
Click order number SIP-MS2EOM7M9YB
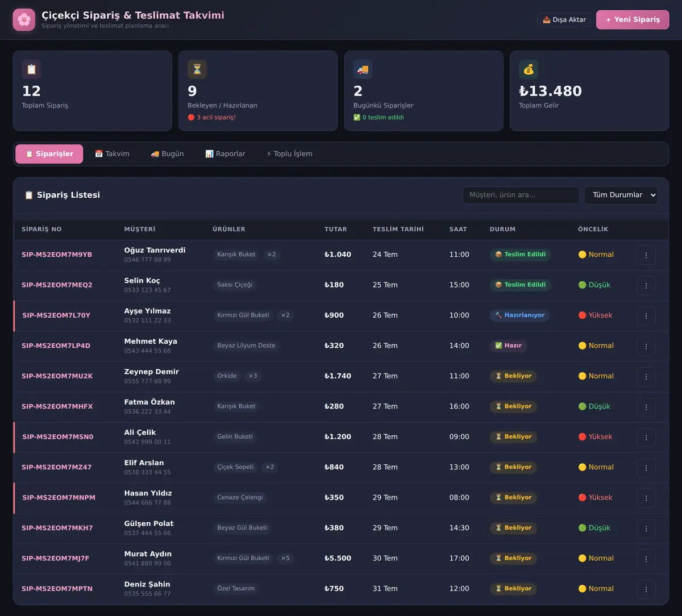click(57, 255)
